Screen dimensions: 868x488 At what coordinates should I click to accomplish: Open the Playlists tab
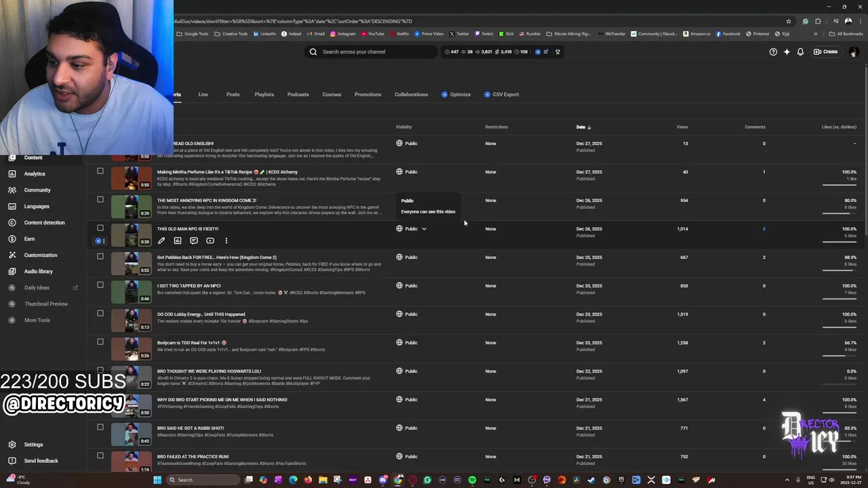(x=264, y=94)
